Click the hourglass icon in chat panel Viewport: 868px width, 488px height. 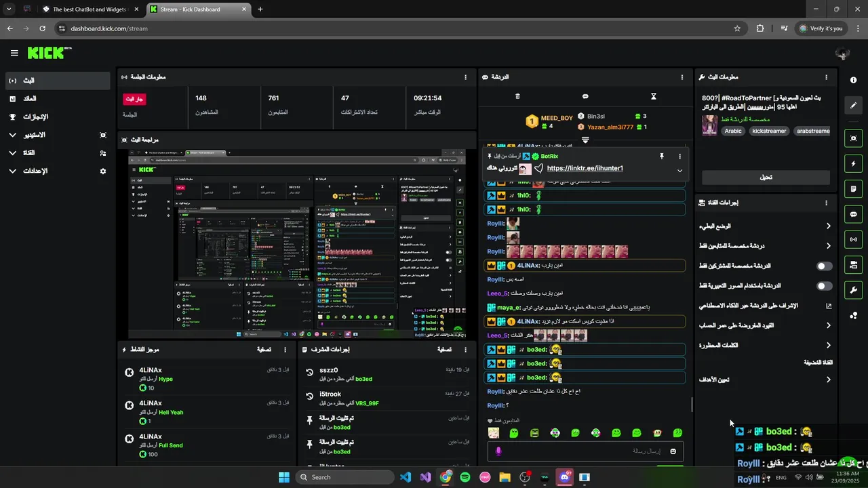(x=654, y=96)
